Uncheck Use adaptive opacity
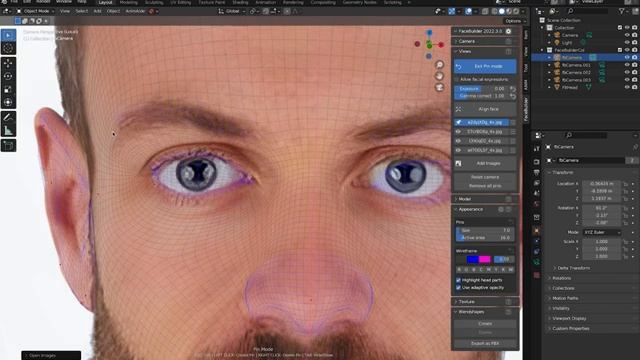640x360 pixels. pyautogui.click(x=458, y=288)
